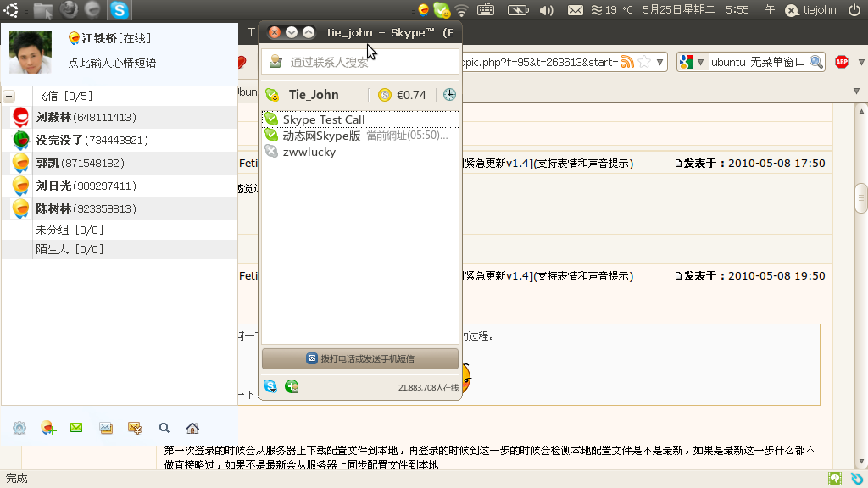Viewport: 868px width, 488px height.
Task: Click the Skype clock history icon
Action: tap(449, 95)
